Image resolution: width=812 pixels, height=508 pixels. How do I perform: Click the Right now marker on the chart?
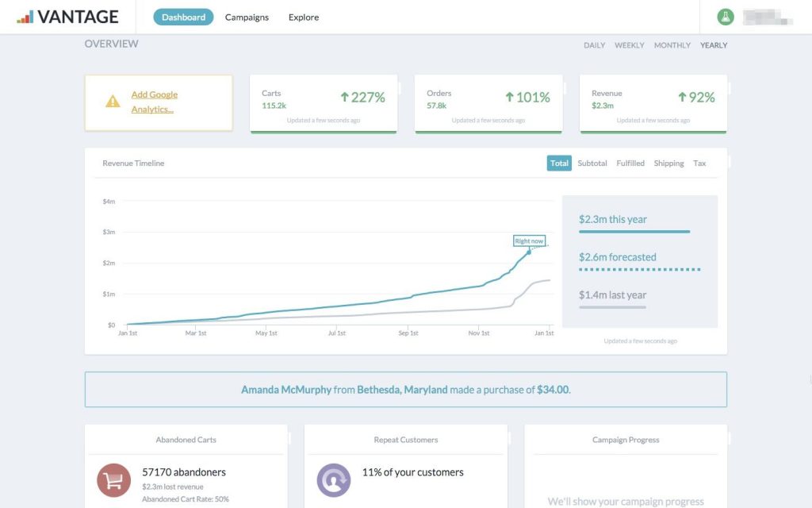tap(529, 240)
